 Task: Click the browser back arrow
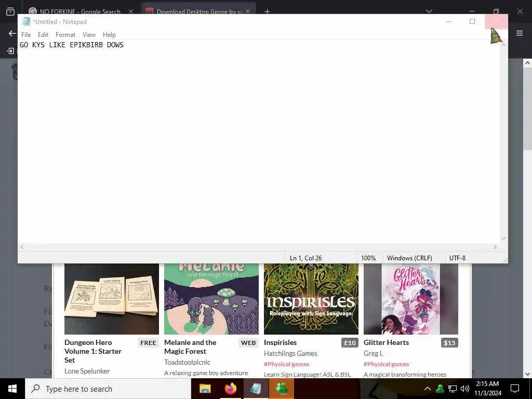12,33
